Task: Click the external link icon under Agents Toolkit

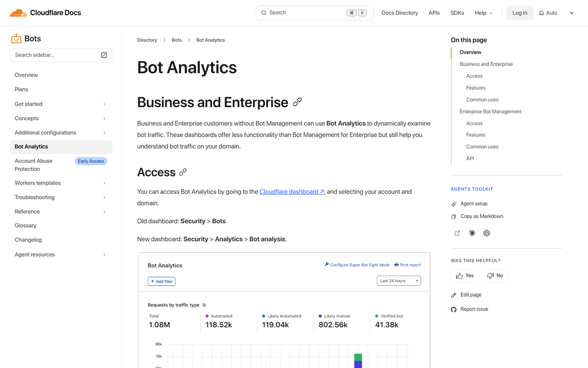Action: point(457,233)
